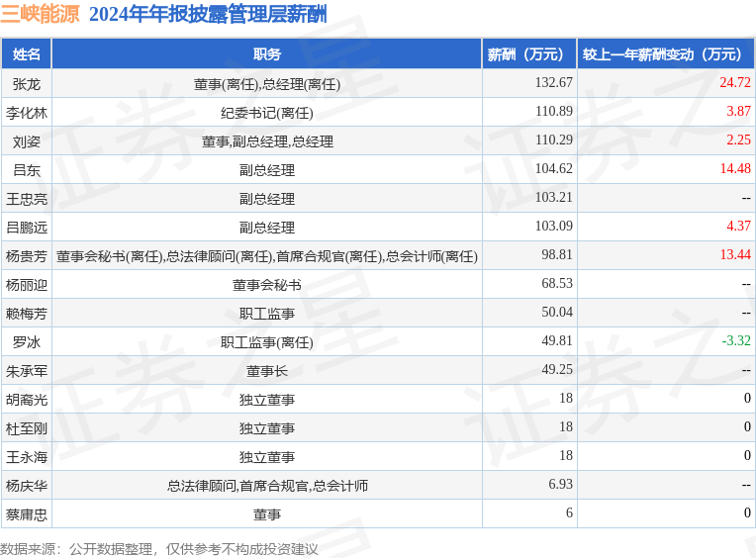Click the salary value 49.25
This screenshot has height=558, width=756.
pyautogui.click(x=557, y=369)
